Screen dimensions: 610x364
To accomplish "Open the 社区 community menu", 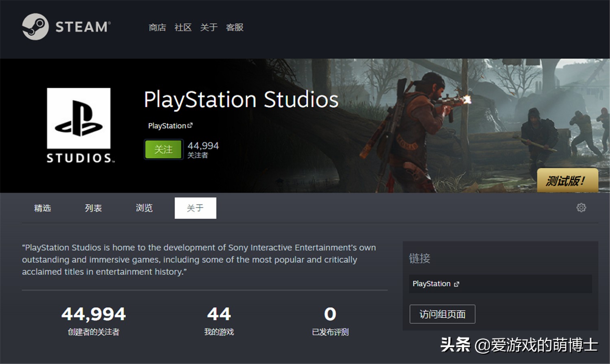I will (x=183, y=27).
